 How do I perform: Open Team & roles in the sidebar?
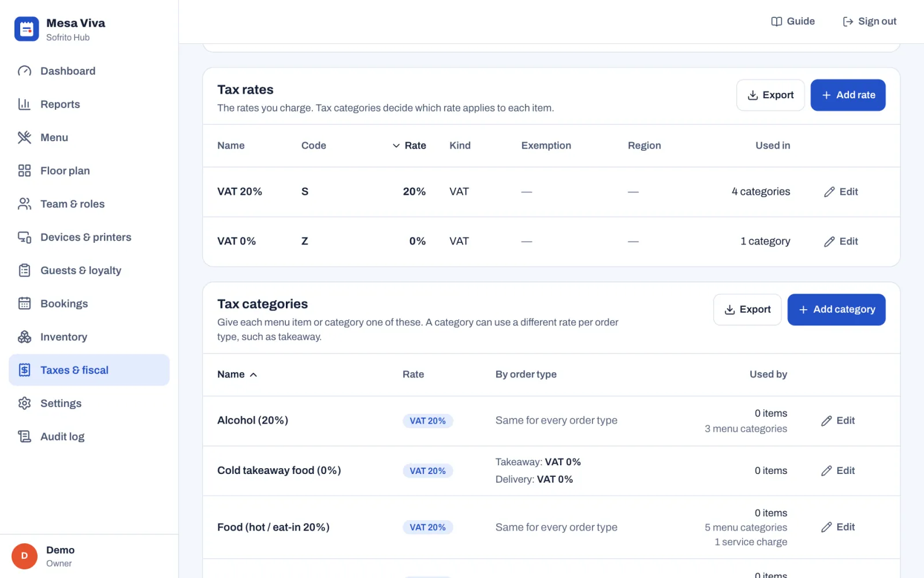click(89, 204)
